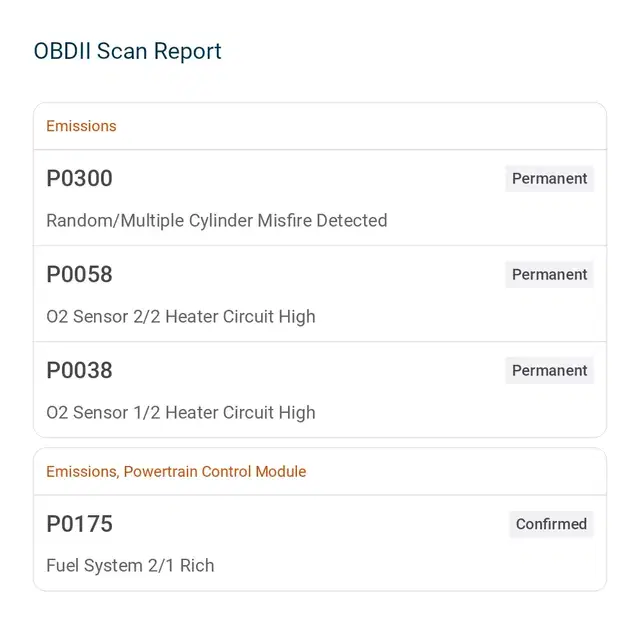Select the Emissions section header
Image resolution: width=640 pixels, height=640 pixels.
(x=81, y=126)
